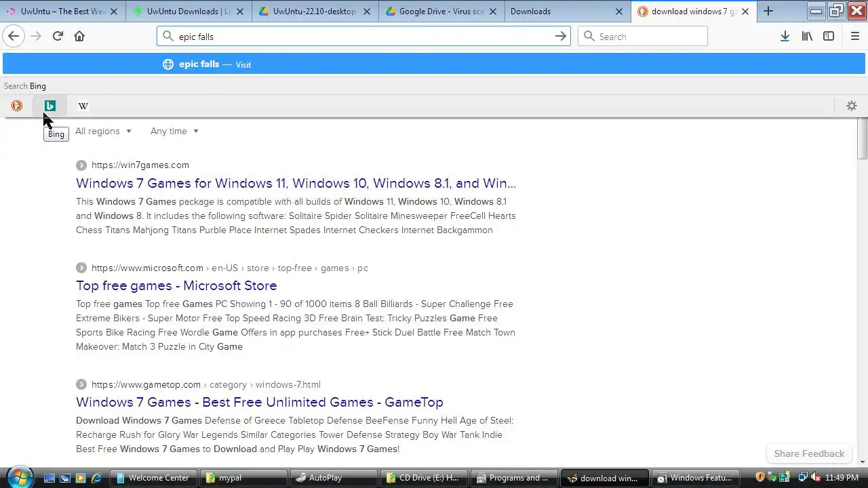
Task: Reload the current page
Action: click(x=58, y=36)
